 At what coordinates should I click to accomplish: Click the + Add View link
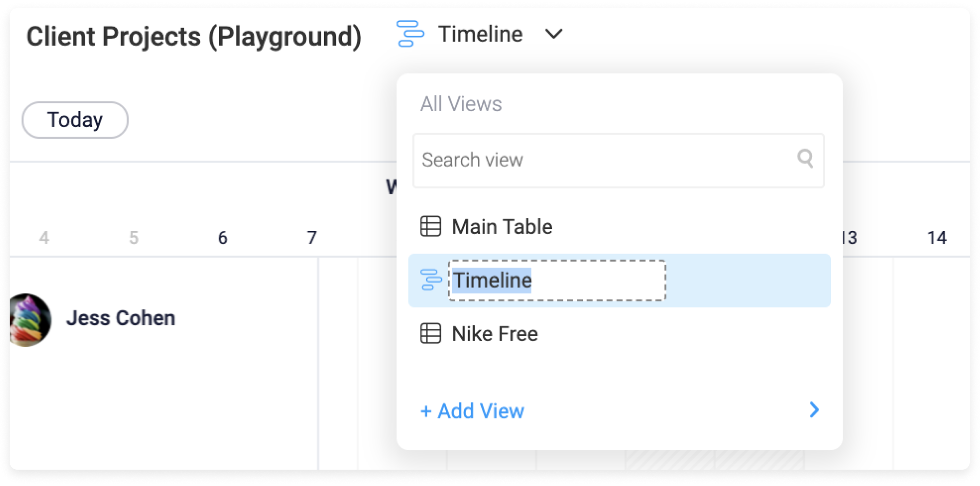[x=472, y=411]
